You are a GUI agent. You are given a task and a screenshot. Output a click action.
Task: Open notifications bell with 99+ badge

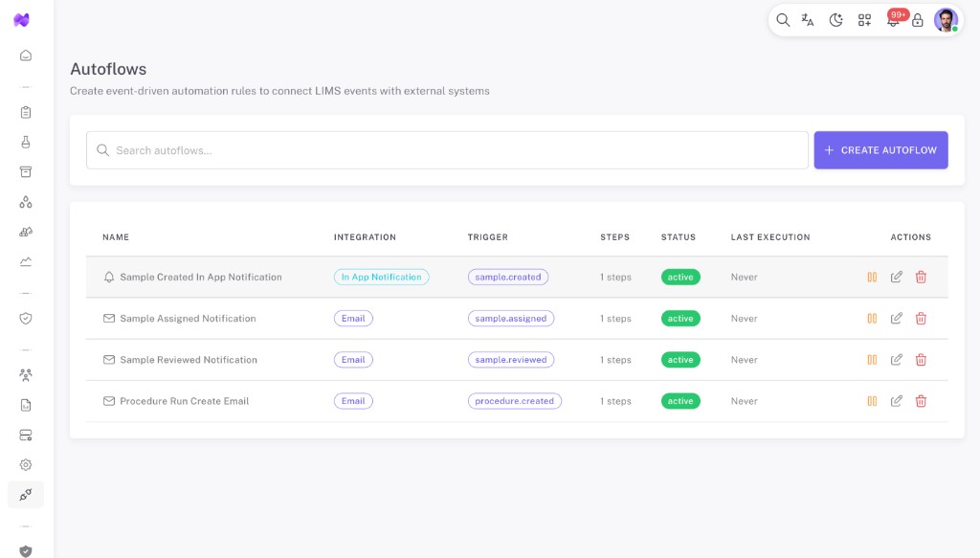[895, 19]
